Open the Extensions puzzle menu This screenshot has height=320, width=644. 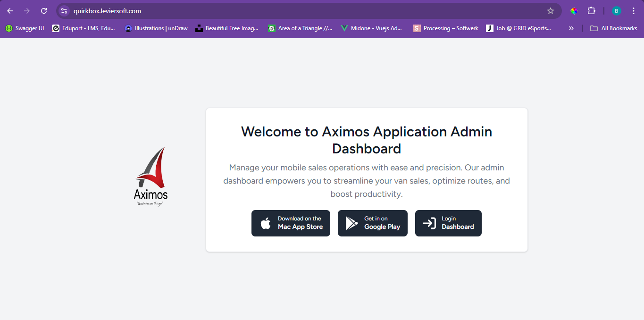591,11
